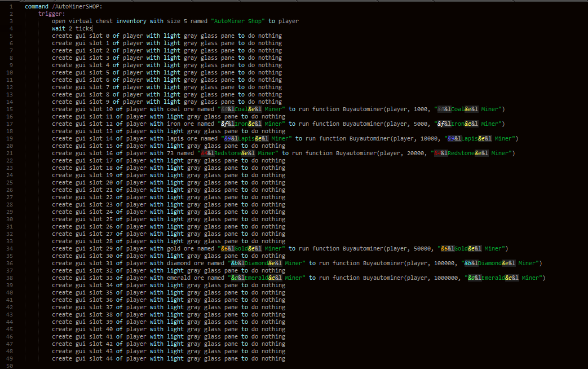Screen dimensions: 588x369
Task: Click the 'create gui slot 11' line
Action: [x=169, y=116]
